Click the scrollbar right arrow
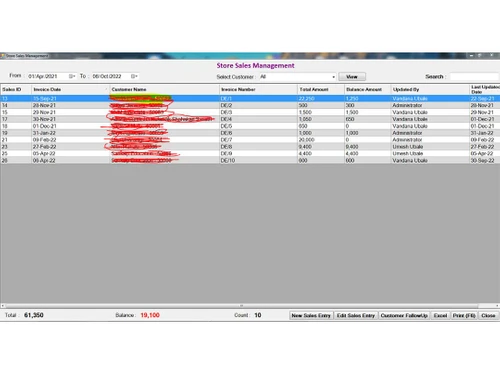Screen dimensions: 500x375 coord(497,305)
